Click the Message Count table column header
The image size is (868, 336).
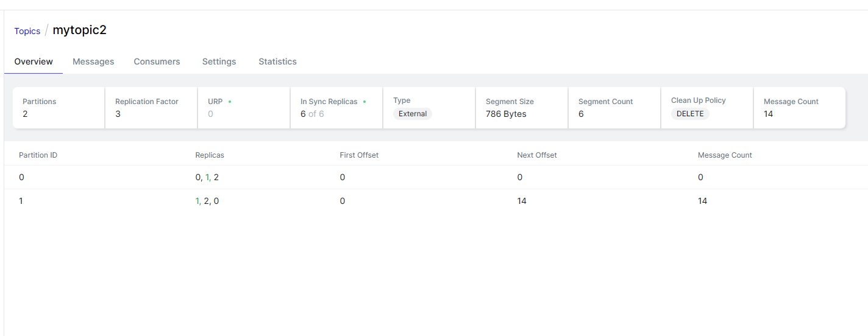pos(725,155)
